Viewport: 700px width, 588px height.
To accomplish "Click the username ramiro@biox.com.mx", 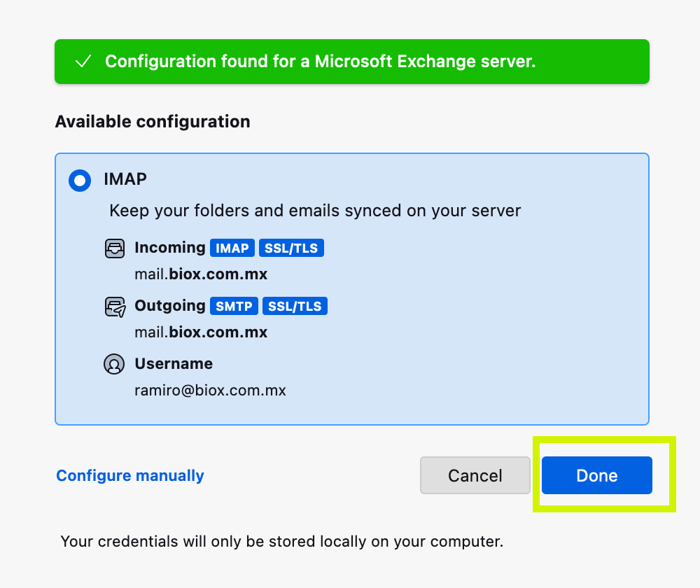I will pos(210,390).
